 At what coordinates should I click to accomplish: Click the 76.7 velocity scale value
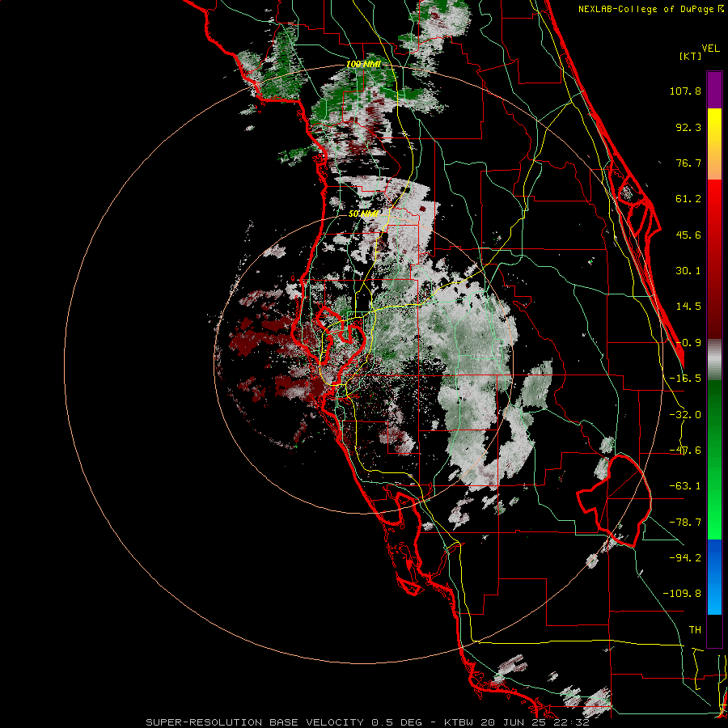pos(688,163)
